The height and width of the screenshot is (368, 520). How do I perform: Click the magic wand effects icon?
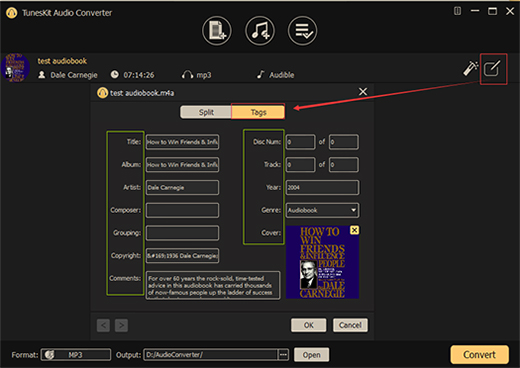(x=470, y=68)
